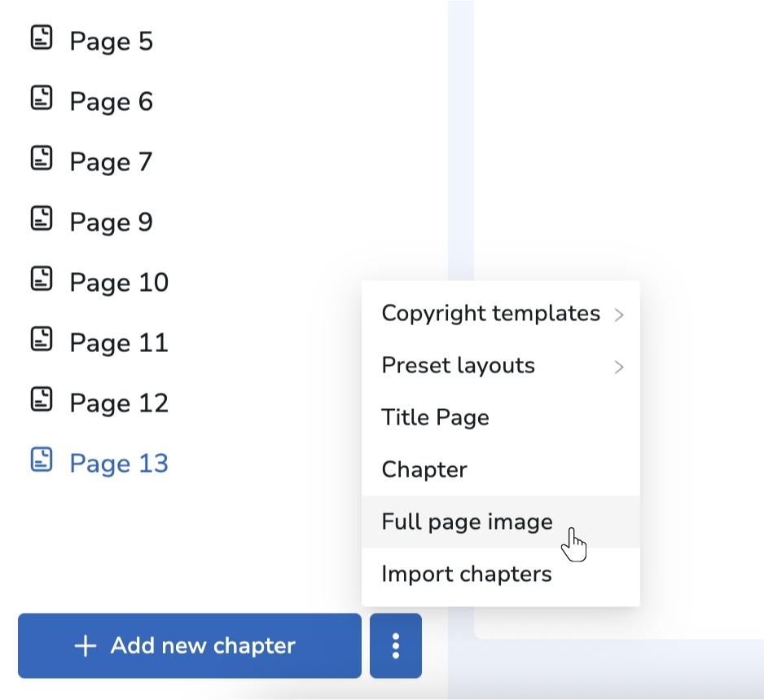Screen dimensions: 764x700
Task: Choose Import chapters in the menu
Action: point(466,575)
